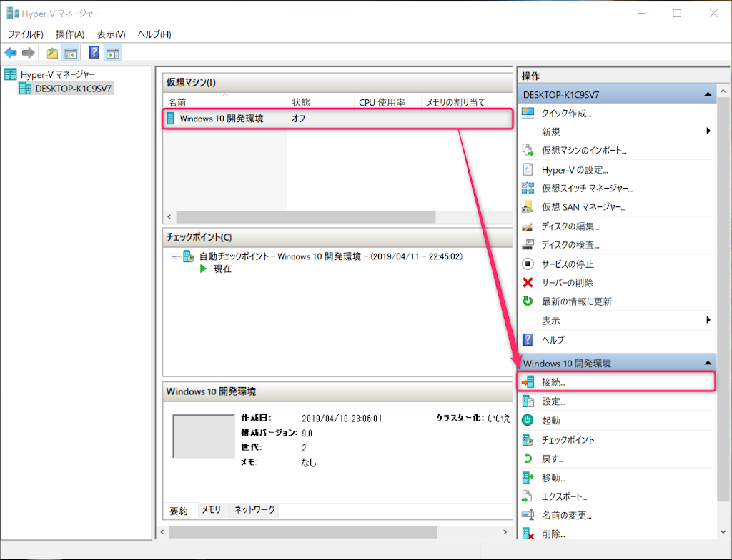Click the red X Remove Server icon
The image size is (732, 560).
pos(528,283)
